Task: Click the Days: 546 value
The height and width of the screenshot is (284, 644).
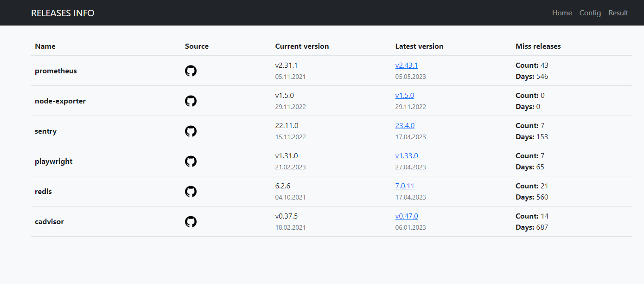Action: click(532, 77)
